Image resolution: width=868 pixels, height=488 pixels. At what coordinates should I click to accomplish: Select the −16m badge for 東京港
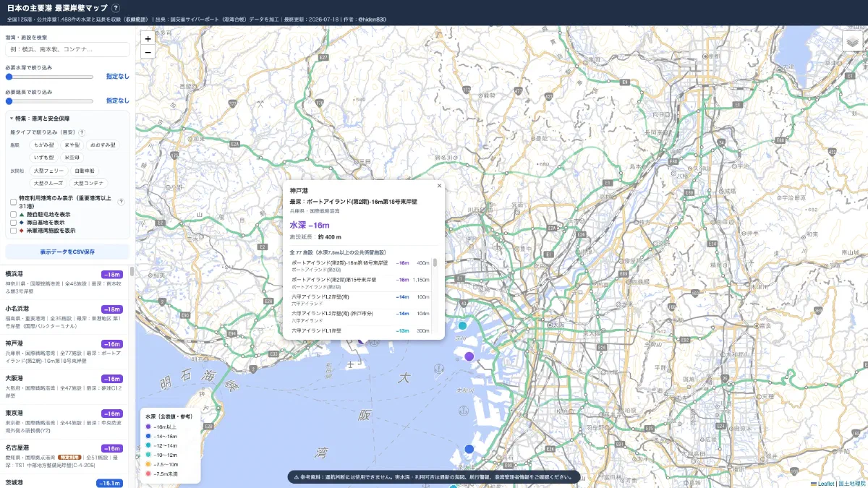(x=112, y=414)
